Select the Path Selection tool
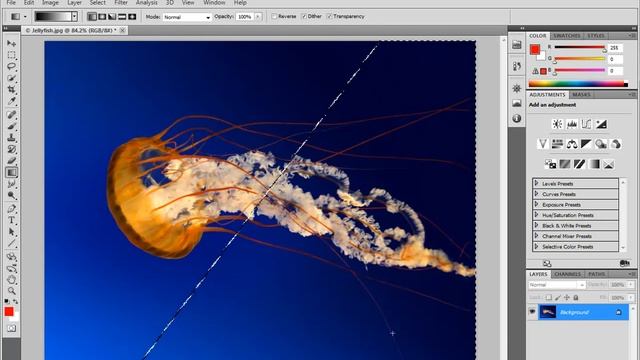Screen dimensions: 640x360 11,232
